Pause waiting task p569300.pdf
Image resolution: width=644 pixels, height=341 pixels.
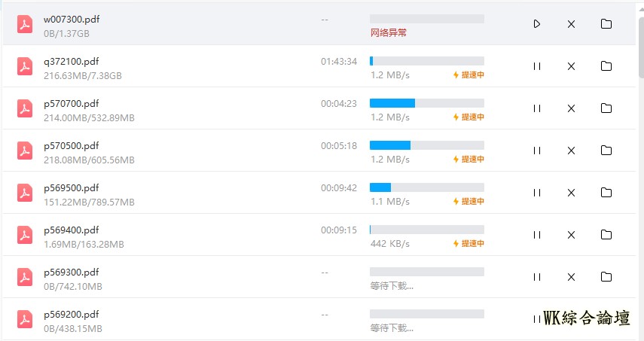[537, 277]
